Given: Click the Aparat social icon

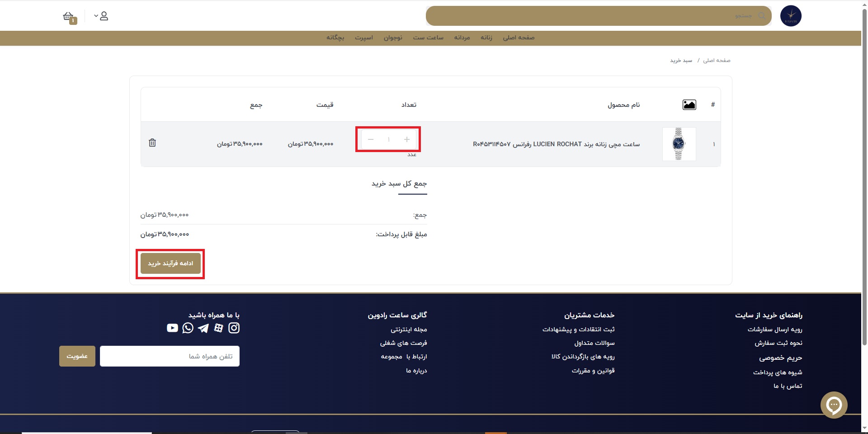Looking at the screenshot, I should (x=219, y=328).
